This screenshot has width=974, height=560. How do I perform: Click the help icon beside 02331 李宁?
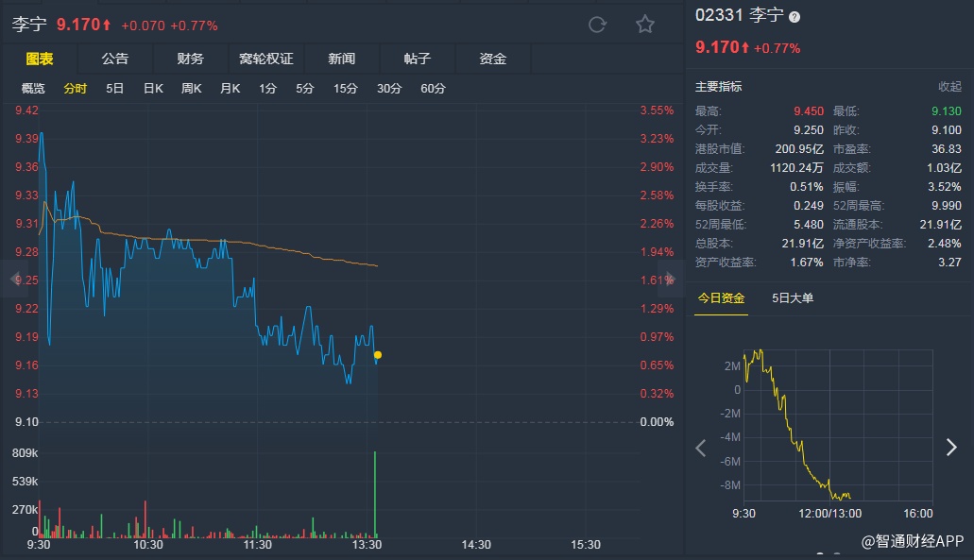795,17
